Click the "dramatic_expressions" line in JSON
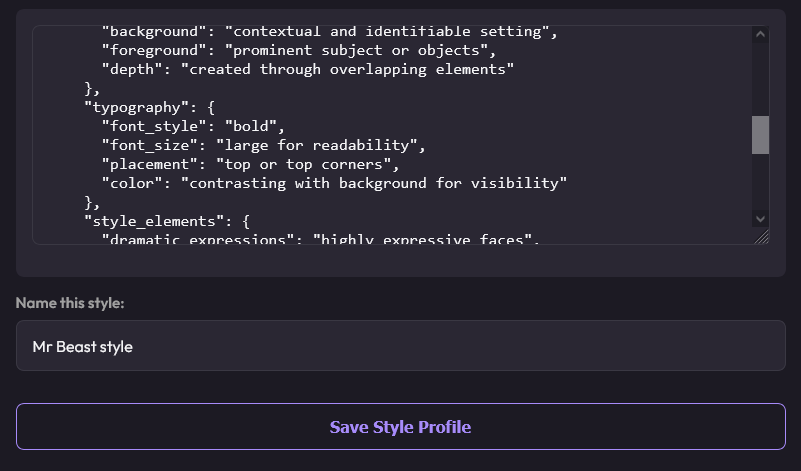 coord(321,239)
